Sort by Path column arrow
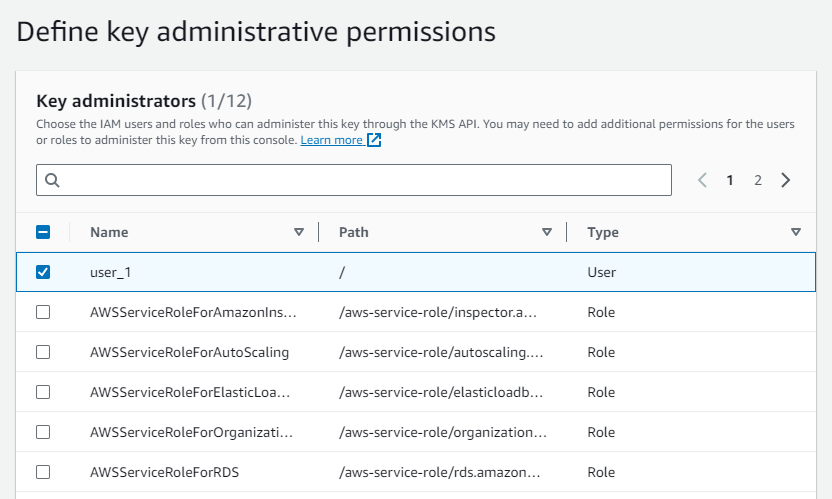The image size is (832, 499). pyautogui.click(x=546, y=232)
